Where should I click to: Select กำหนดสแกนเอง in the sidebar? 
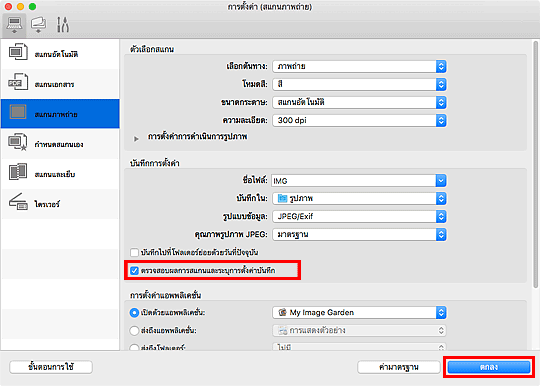click(60, 144)
